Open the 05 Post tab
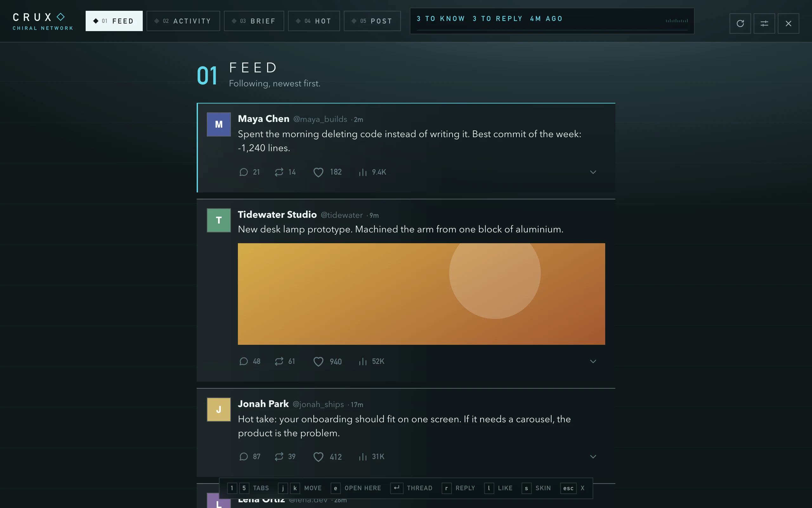Image resolution: width=812 pixels, height=508 pixels. [372, 21]
